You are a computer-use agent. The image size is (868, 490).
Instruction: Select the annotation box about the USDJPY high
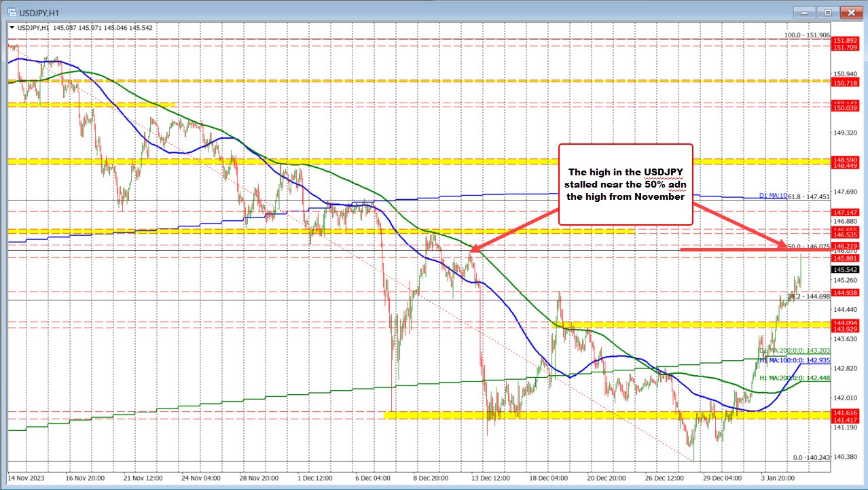pos(625,183)
